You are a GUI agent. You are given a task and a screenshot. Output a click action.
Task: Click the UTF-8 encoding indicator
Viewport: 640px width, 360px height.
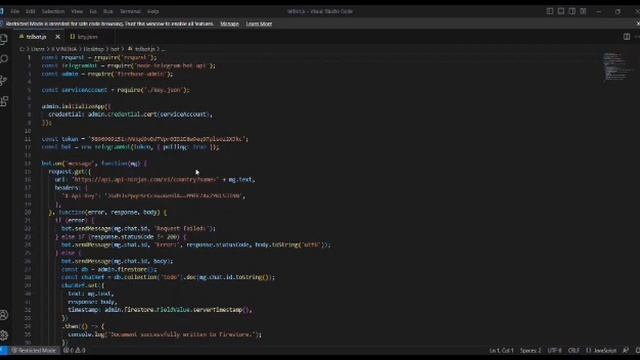tap(554, 350)
